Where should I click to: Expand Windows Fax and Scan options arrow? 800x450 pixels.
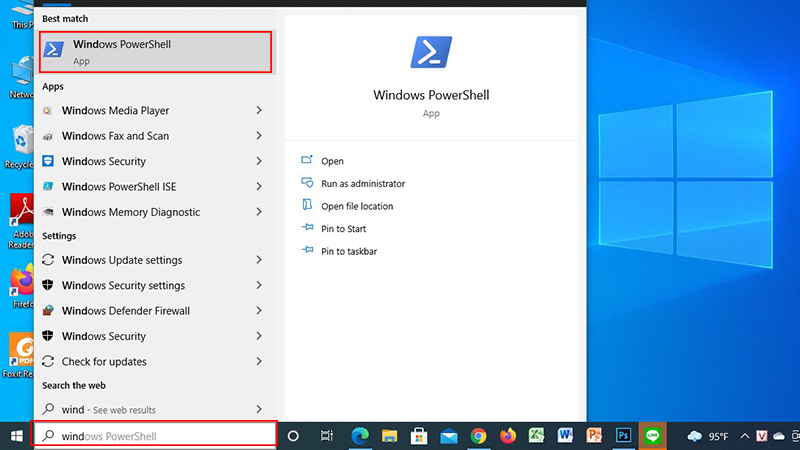(x=259, y=136)
